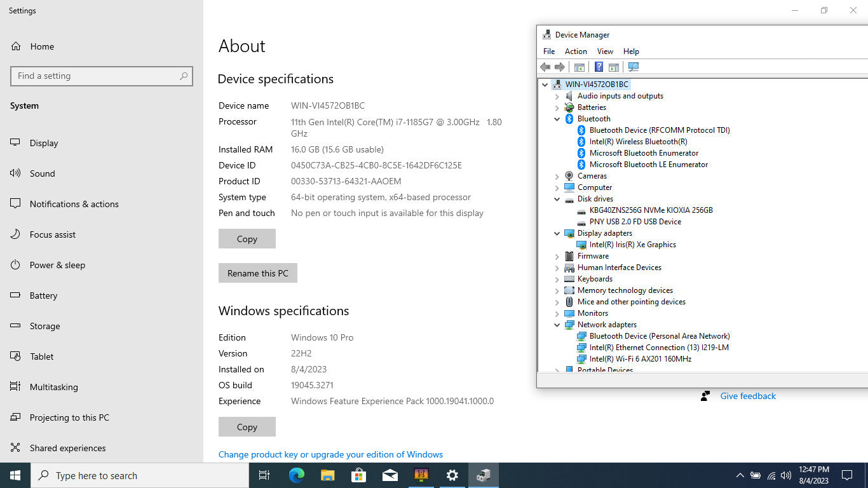Click Change product key or upgrade link
This screenshot has height=488, width=868.
[x=330, y=454]
